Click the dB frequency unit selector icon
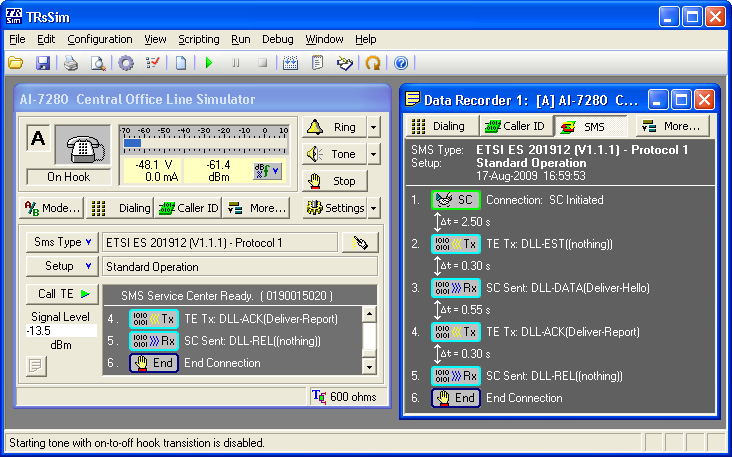Image resolution: width=732 pixels, height=457 pixels. click(267, 171)
